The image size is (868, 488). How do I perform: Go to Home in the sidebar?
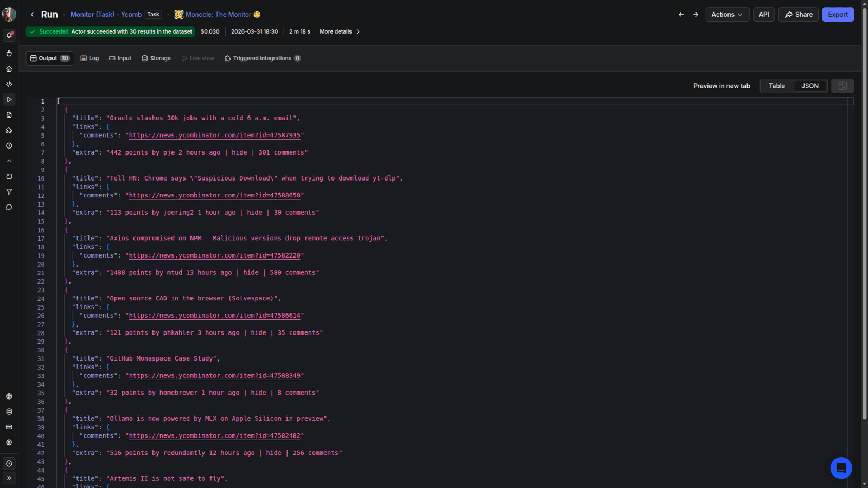9,69
